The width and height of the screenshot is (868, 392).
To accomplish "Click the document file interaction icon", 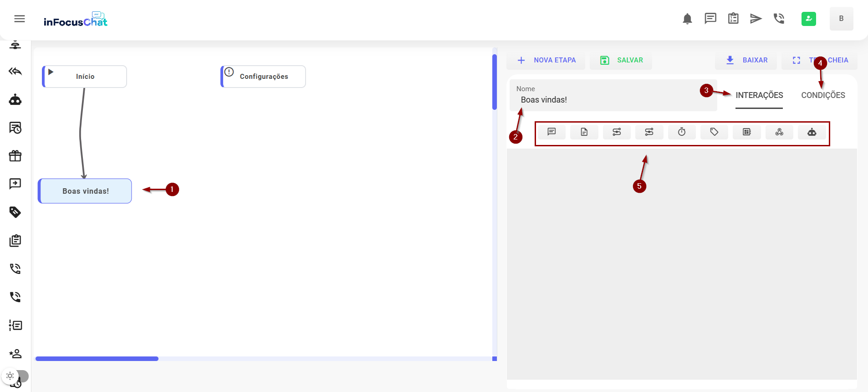I will [x=584, y=132].
